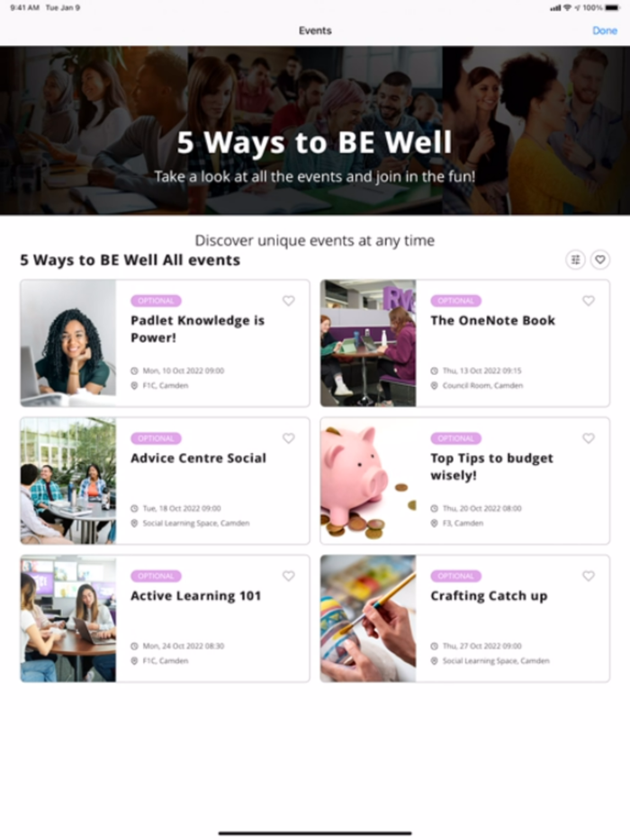Image resolution: width=630 pixels, height=840 pixels.
Task: Tap heart icon on Crafting Catch up
Action: 589,576
